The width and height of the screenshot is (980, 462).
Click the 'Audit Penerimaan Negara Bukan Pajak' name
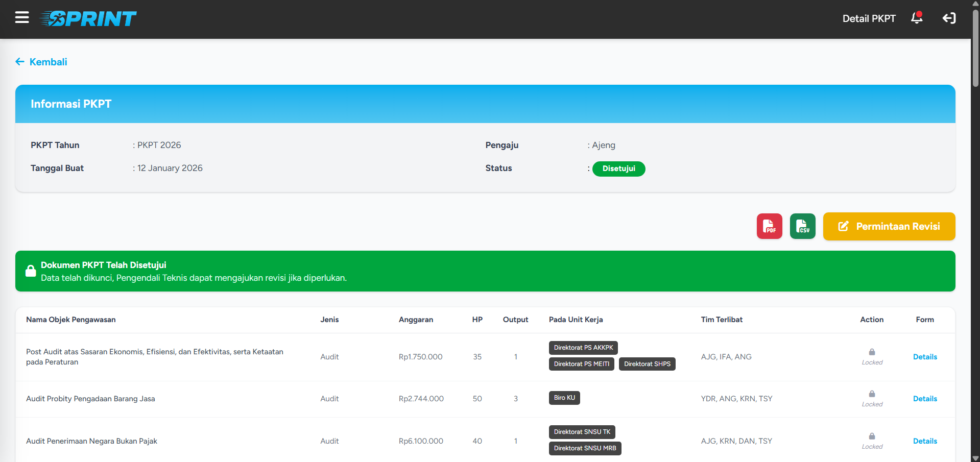click(x=91, y=441)
